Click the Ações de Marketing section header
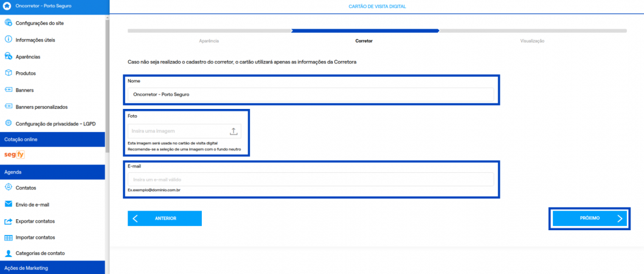Viewport: 644px width, 274px height. tap(52, 268)
